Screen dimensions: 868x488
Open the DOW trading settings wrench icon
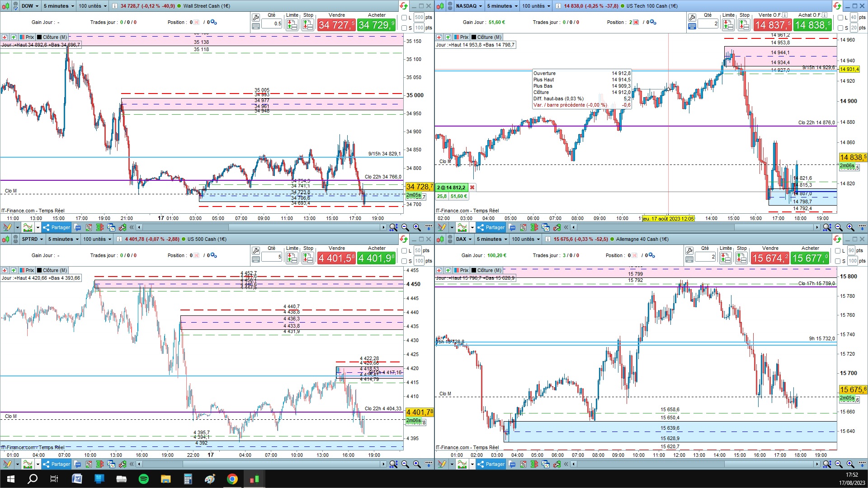tap(256, 18)
